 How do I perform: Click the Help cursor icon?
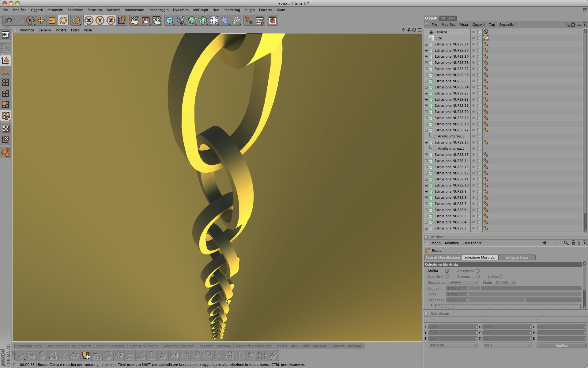pyautogui.click(x=249, y=21)
